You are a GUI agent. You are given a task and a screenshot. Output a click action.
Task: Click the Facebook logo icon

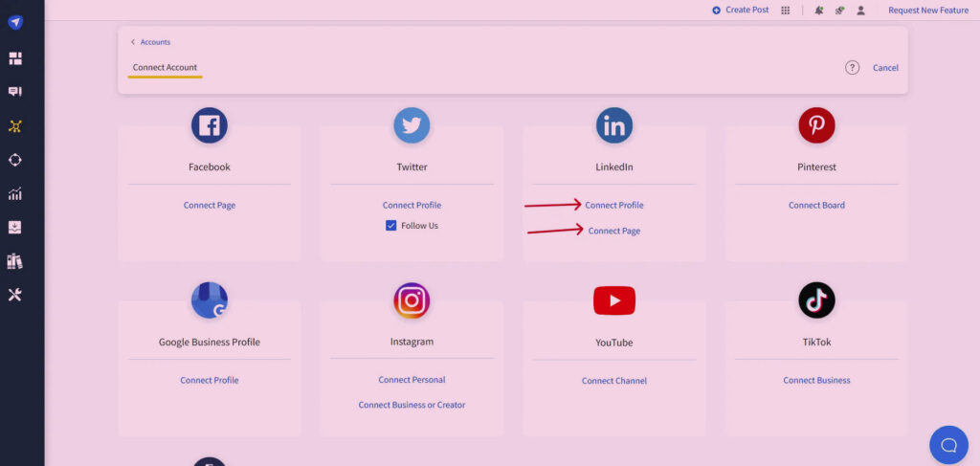click(x=210, y=125)
